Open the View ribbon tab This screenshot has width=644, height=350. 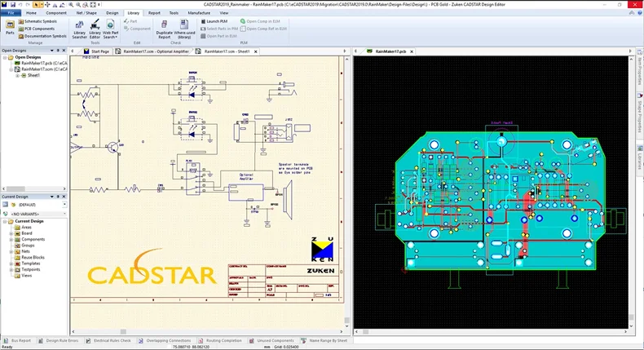coord(224,13)
